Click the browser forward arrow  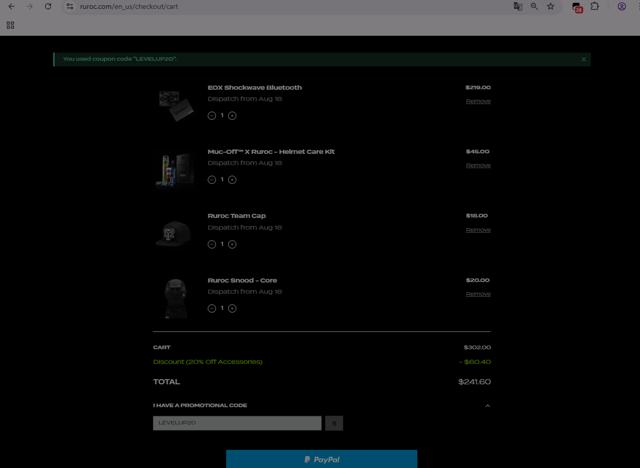tap(29, 7)
